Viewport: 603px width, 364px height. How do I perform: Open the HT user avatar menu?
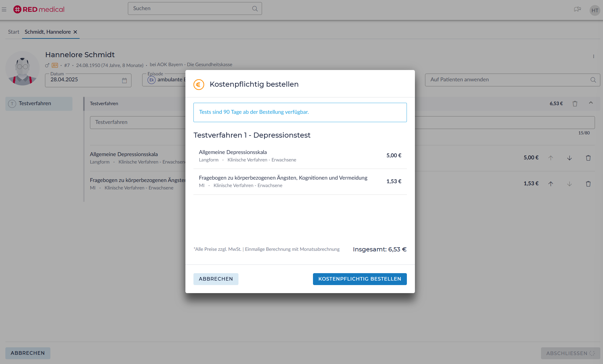coord(595,10)
